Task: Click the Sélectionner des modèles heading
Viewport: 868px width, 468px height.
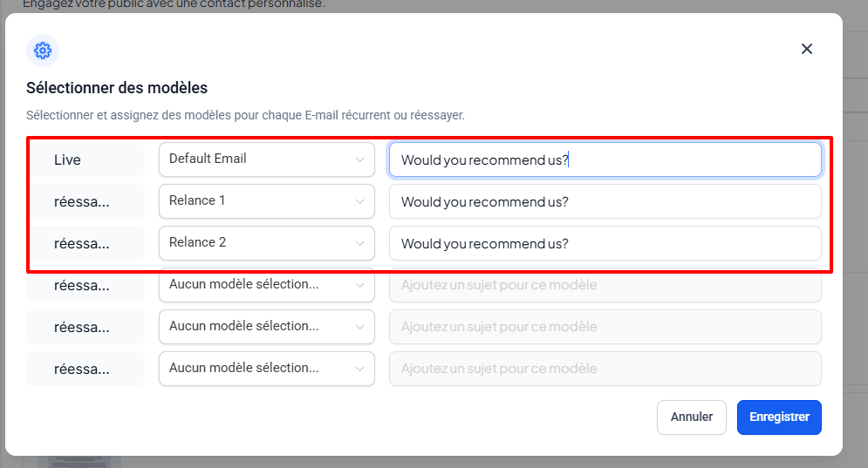Action: [x=117, y=88]
